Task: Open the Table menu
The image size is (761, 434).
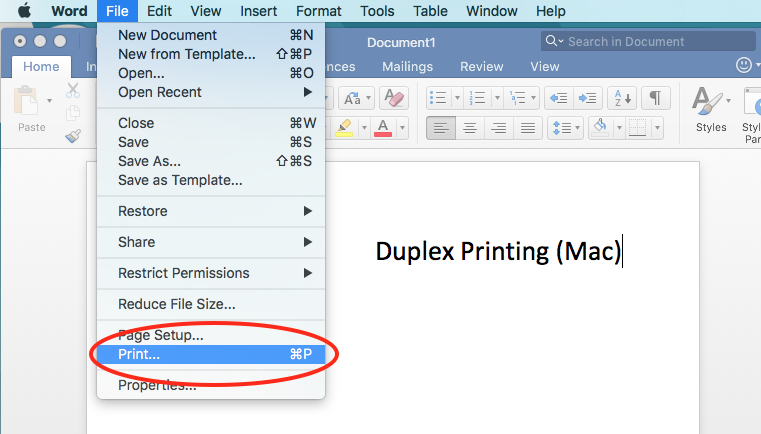Action: tap(430, 11)
